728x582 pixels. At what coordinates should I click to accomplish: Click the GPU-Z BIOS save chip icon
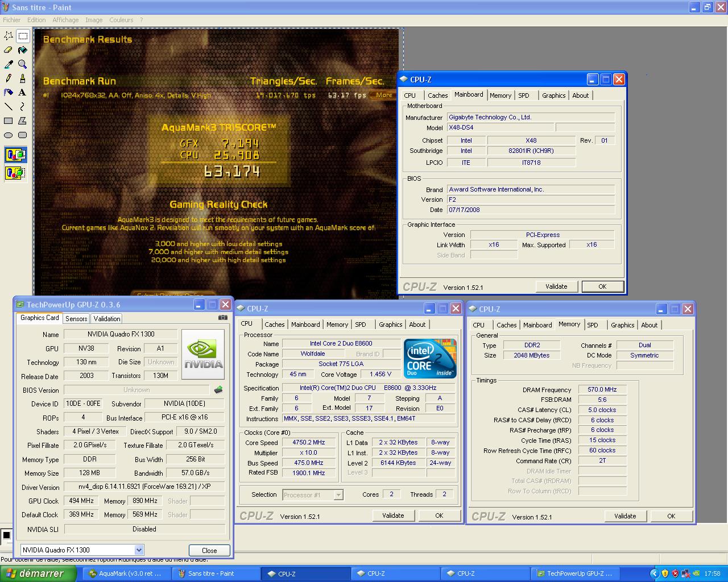[x=218, y=390]
